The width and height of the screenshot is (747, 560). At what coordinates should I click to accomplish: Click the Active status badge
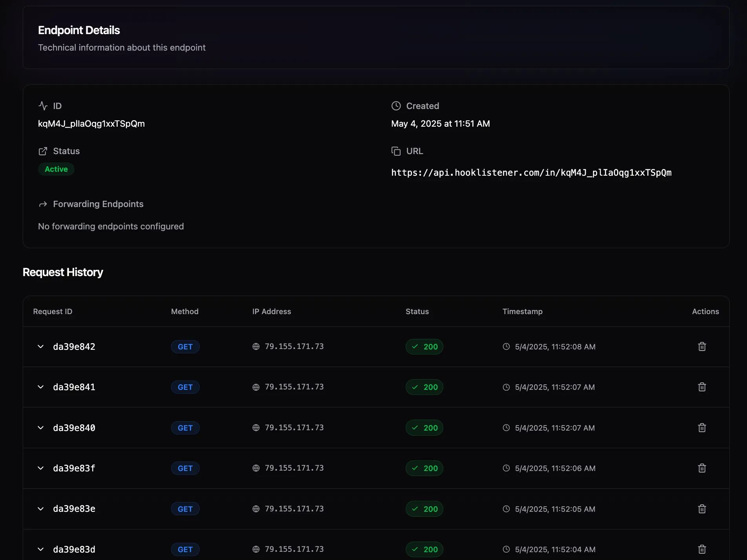point(56,169)
